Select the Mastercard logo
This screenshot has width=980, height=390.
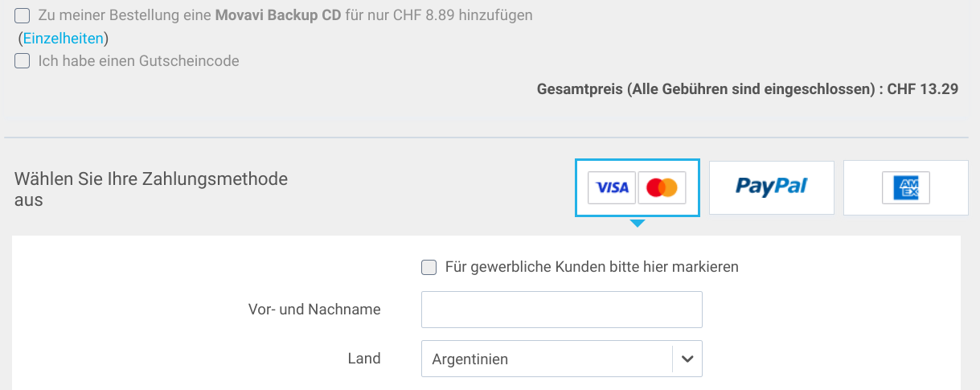(x=662, y=188)
